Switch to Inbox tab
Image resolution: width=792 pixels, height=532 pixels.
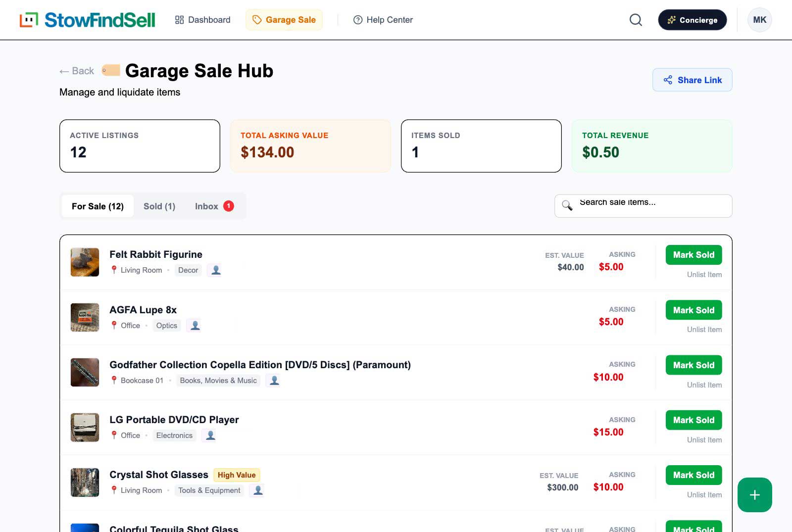pos(214,206)
